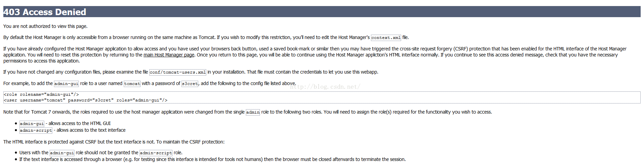Click the role rolename line in code block
This screenshot has width=644, height=166.
[41, 94]
